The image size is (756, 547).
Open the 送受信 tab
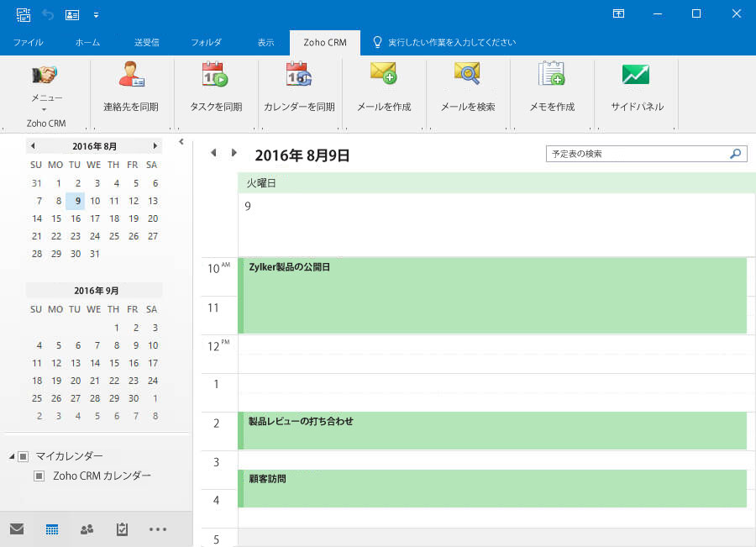[x=146, y=43]
